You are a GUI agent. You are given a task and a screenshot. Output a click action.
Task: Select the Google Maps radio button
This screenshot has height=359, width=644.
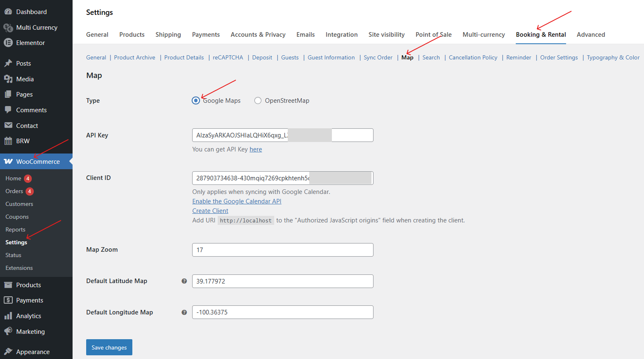coord(196,101)
